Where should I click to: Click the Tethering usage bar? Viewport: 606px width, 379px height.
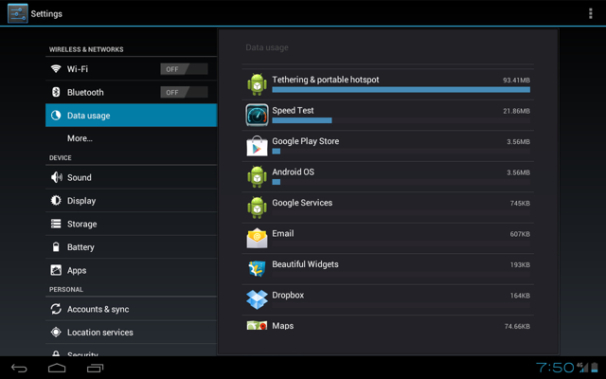(x=401, y=90)
